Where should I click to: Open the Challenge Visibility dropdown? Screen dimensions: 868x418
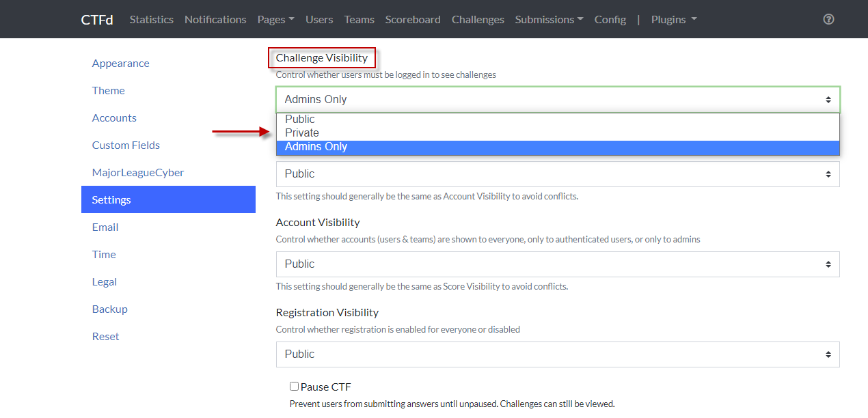[x=557, y=100]
